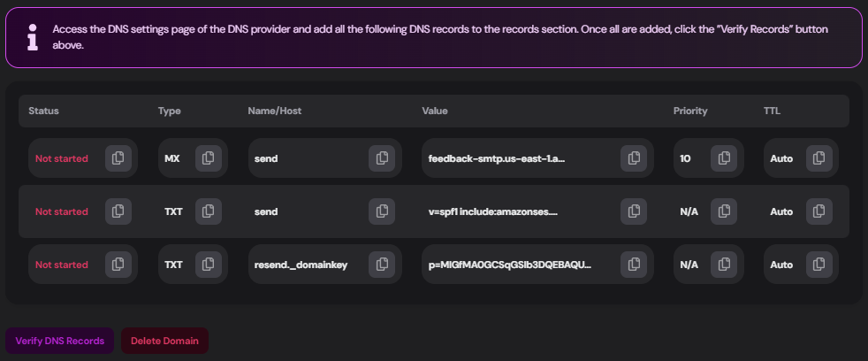The image size is (868, 361).
Task: Select the v=spf1 include:amazonses value text
Action: 492,211
